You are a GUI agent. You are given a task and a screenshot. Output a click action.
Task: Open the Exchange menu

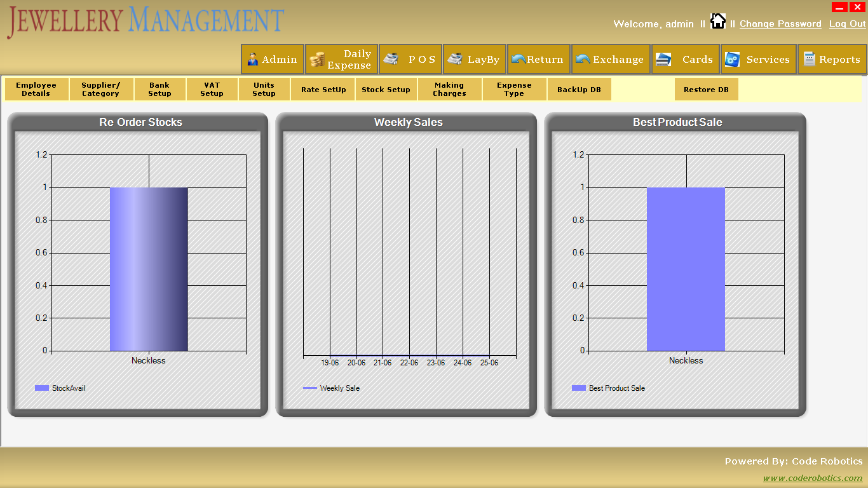pos(611,59)
